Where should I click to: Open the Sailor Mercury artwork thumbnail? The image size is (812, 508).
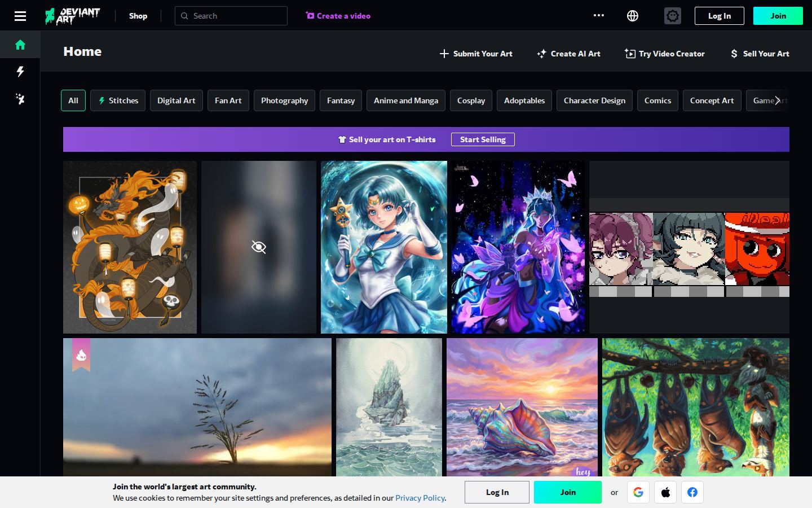384,247
